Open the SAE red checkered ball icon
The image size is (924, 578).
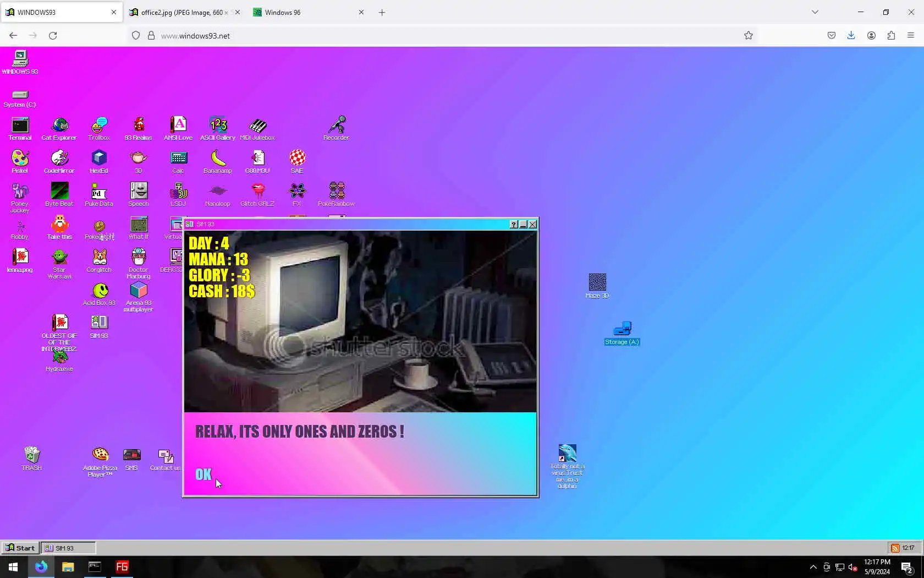pyautogui.click(x=297, y=162)
